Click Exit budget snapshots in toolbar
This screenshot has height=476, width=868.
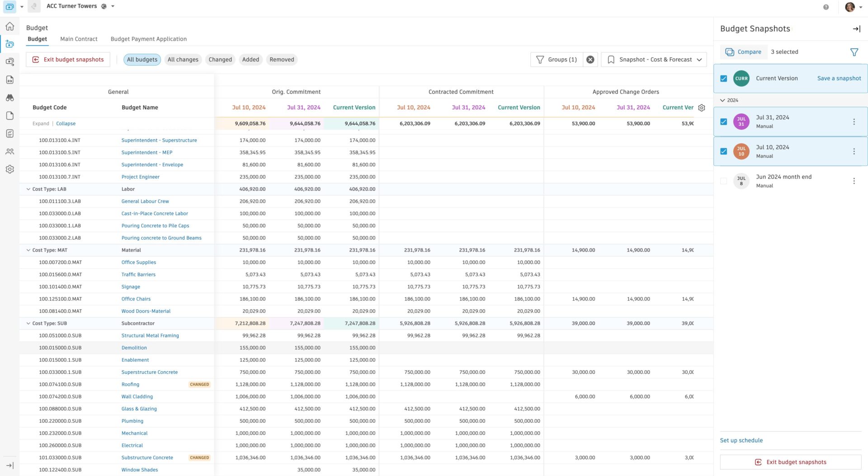pos(68,60)
